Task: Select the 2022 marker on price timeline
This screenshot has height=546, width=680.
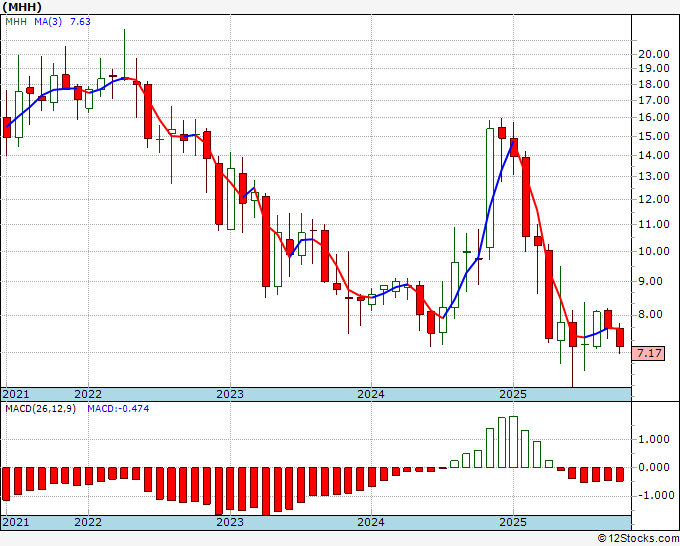Action: coord(88,394)
